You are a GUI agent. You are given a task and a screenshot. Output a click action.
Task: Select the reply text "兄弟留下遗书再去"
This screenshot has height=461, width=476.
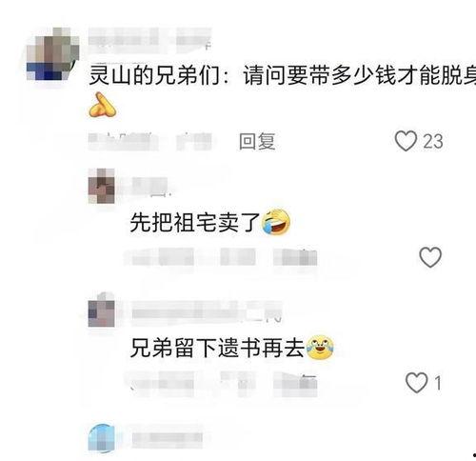coord(217,348)
